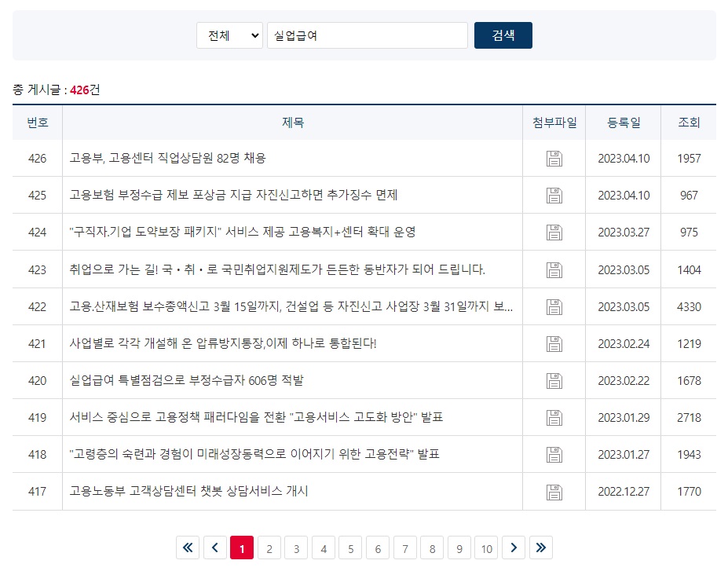Screen dimensions: 728x575
Task: Open the attachment of post 417 챗봇 상담서비스
Action: pyautogui.click(x=554, y=491)
